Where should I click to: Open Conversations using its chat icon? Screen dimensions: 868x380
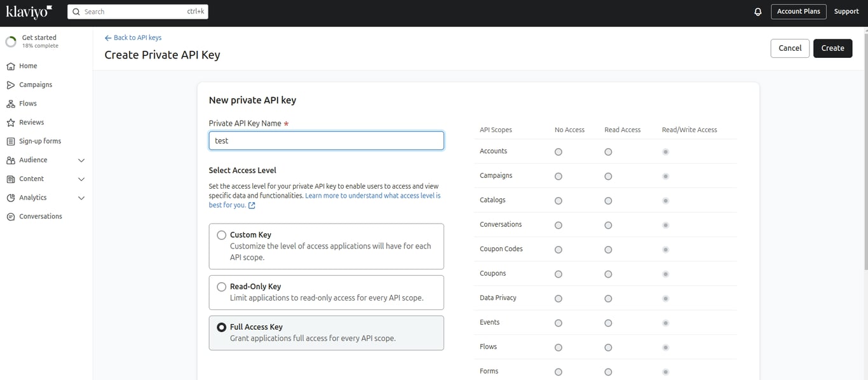[x=11, y=217]
